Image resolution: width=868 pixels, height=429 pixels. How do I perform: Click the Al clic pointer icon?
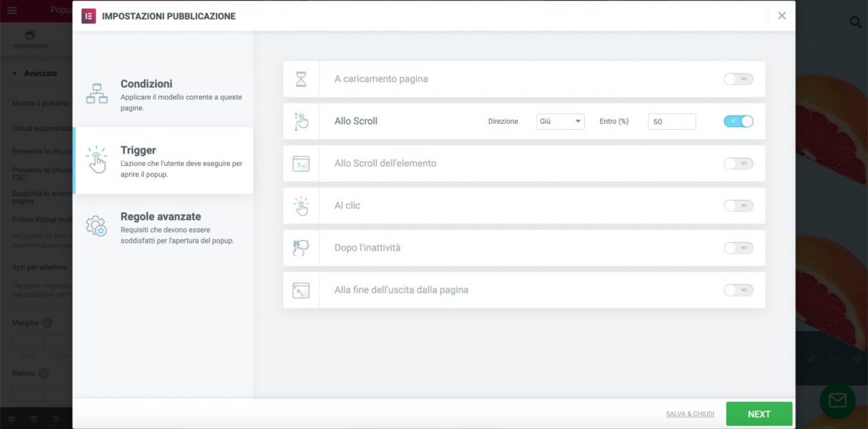(301, 206)
